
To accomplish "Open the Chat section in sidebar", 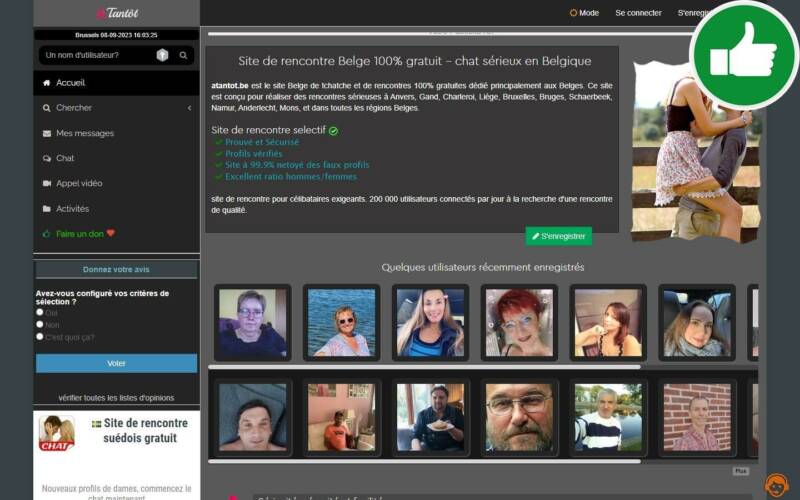I will pos(65,158).
